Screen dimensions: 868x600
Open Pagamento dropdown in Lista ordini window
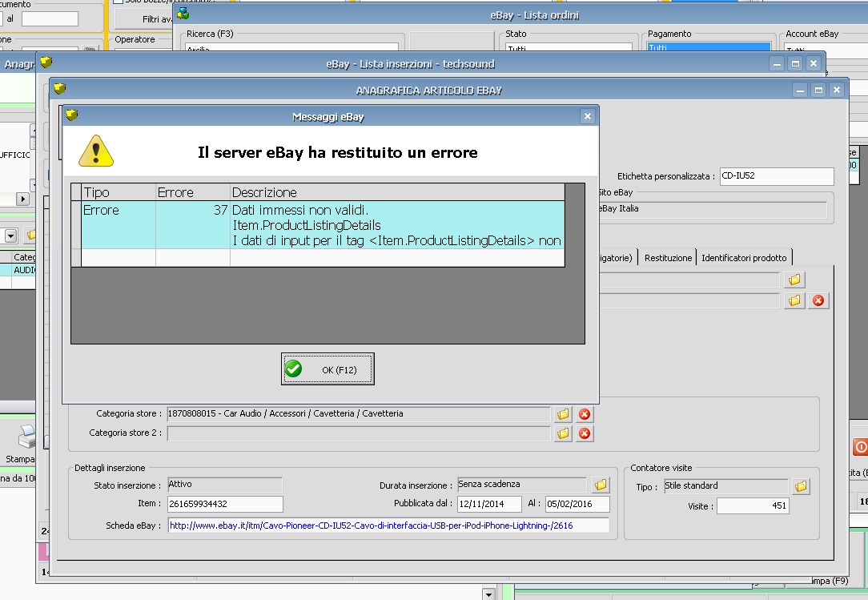pos(709,47)
